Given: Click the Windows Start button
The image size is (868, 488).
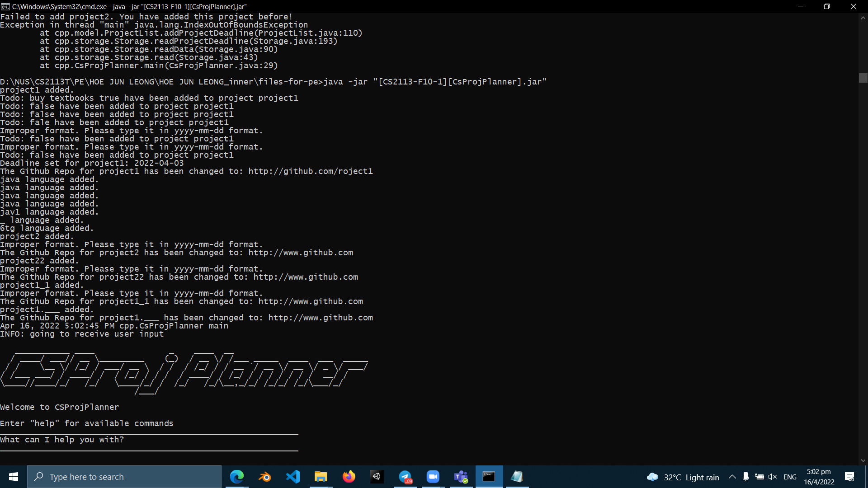Looking at the screenshot, I should point(14,477).
